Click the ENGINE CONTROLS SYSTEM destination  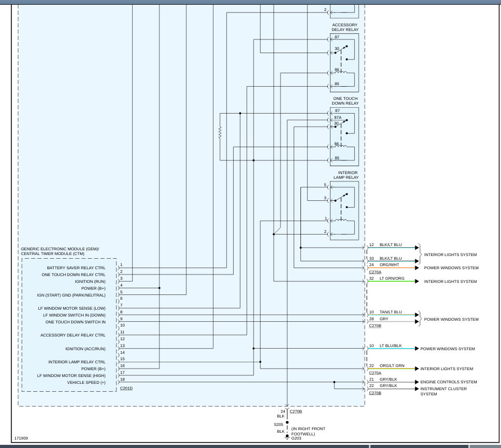[x=448, y=382]
